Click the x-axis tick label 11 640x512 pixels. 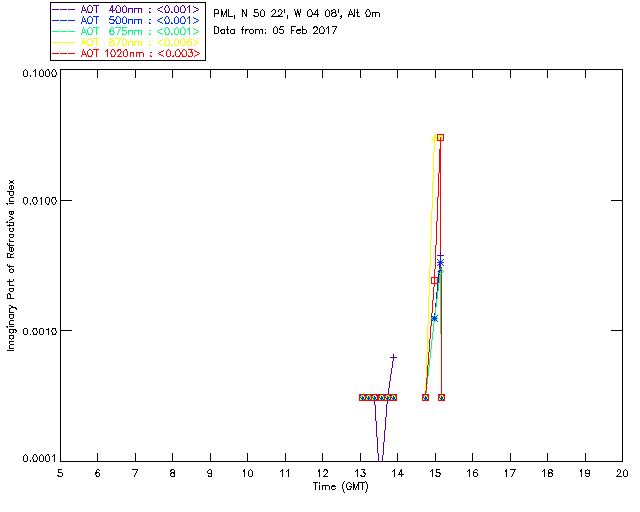tap(285, 473)
